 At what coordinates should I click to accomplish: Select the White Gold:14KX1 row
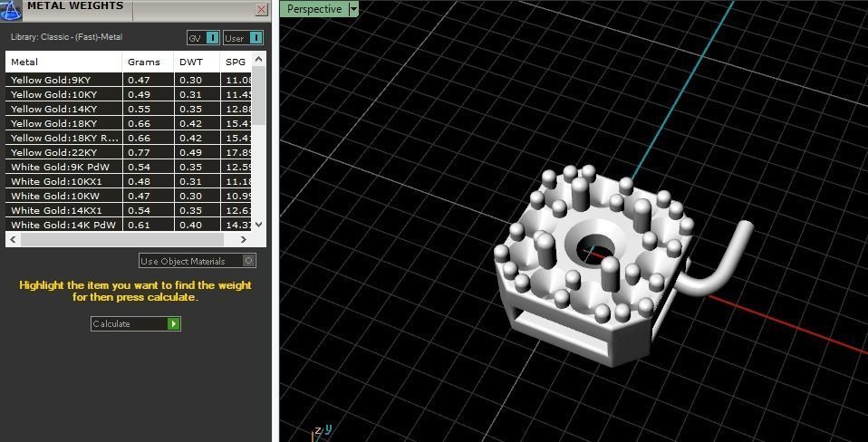click(129, 210)
